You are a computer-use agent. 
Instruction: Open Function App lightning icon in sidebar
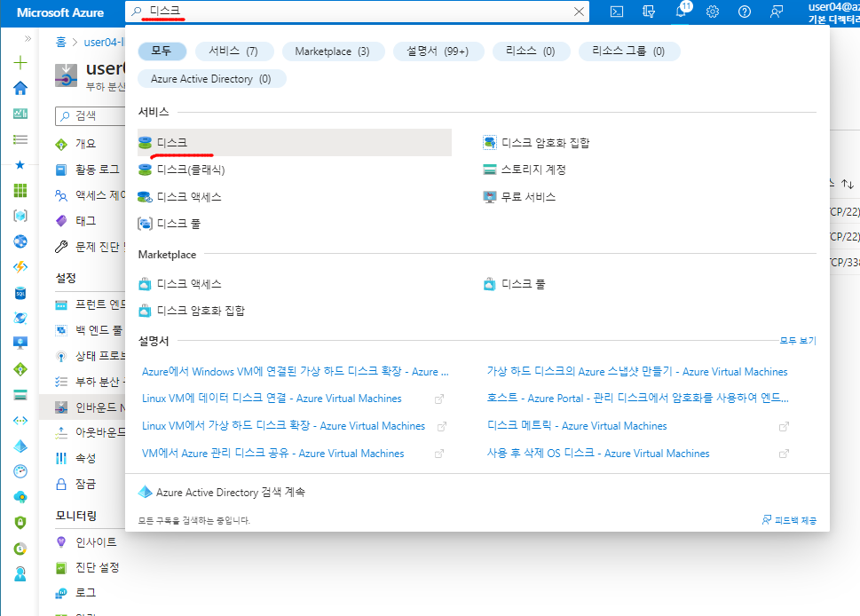pos(20,267)
